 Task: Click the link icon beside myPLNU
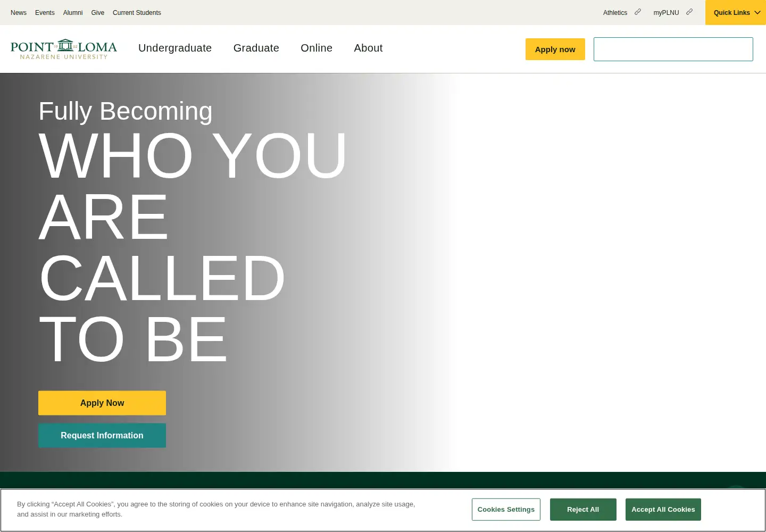click(689, 12)
